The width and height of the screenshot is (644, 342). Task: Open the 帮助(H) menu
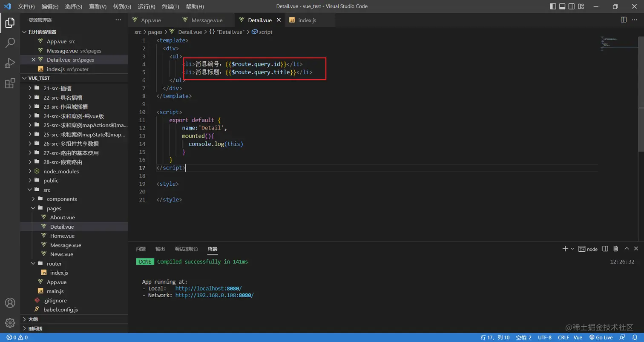coord(195,6)
